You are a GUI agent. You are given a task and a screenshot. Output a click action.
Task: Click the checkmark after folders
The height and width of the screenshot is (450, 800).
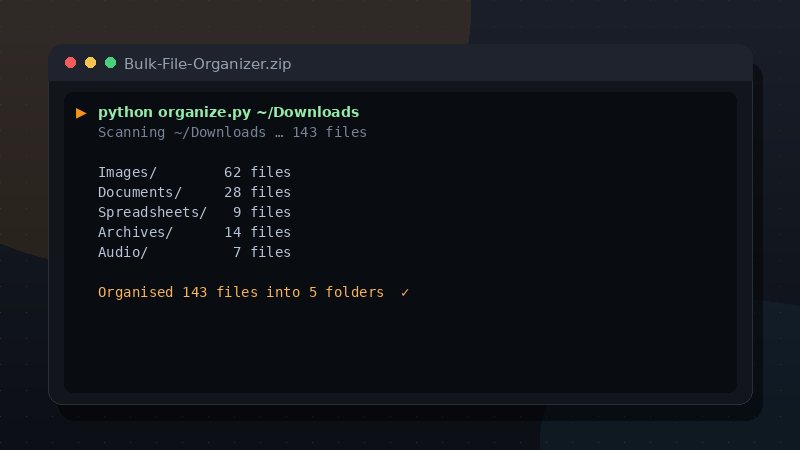(x=405, y=293)
